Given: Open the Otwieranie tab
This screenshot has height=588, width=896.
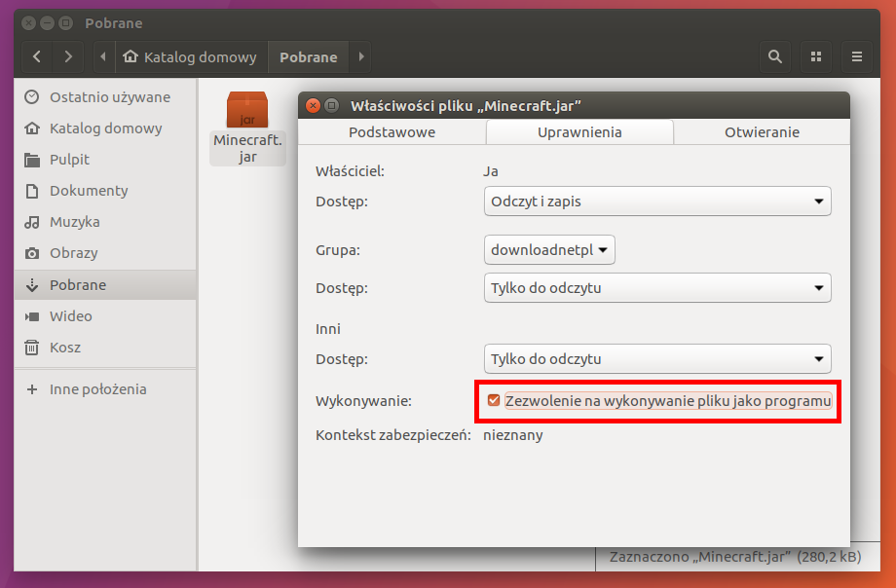Looking at the screenshot, I should (x=762, y=132).
